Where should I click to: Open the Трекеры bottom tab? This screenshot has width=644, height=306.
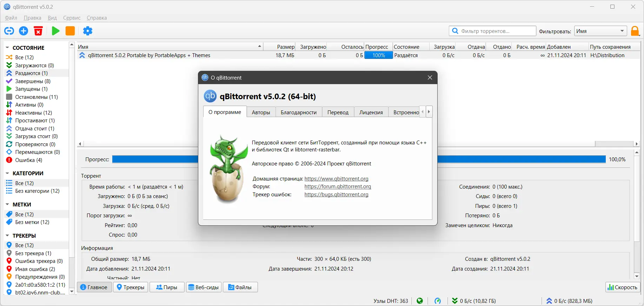pos(131,287)
